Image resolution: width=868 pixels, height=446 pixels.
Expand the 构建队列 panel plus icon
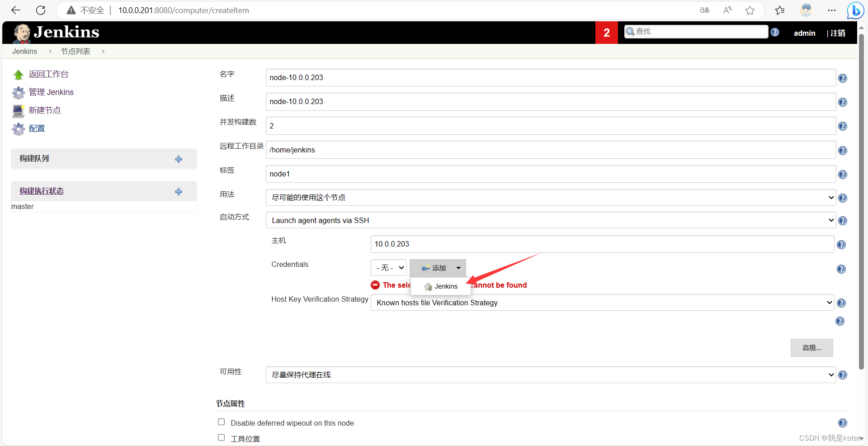tap(179, 159)
